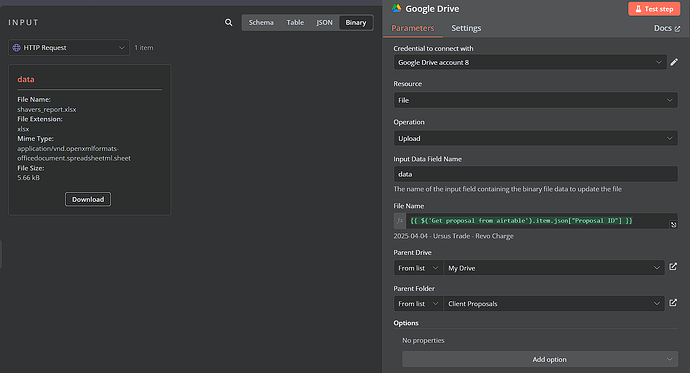Screen dimensions: 690x373
Task: Click the Input Data Field Name field
Action: tap(536, 174)
